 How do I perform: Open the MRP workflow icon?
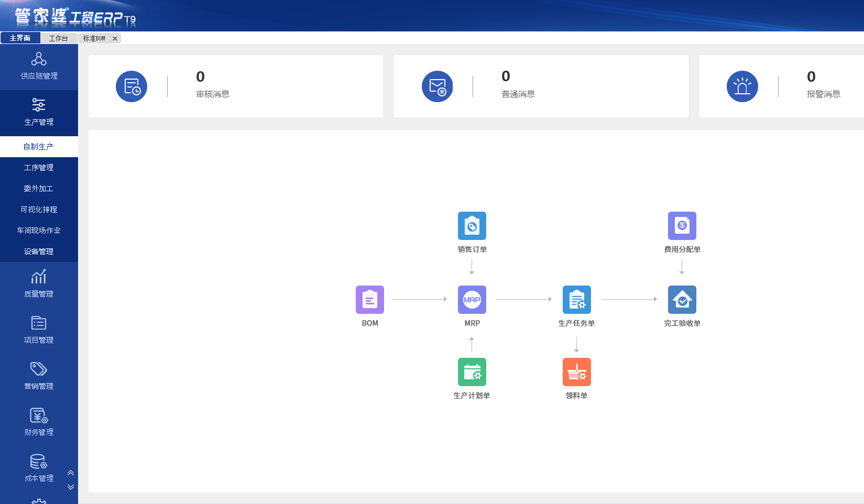(472, 300)
